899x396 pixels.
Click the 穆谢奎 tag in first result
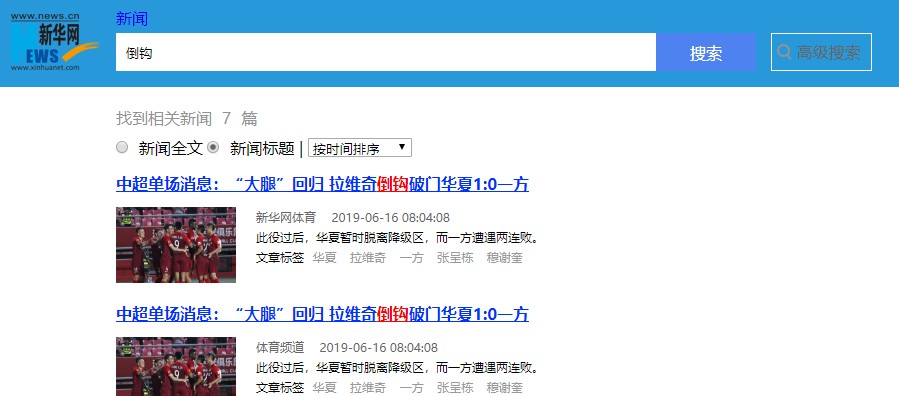(x=505, y=258)
